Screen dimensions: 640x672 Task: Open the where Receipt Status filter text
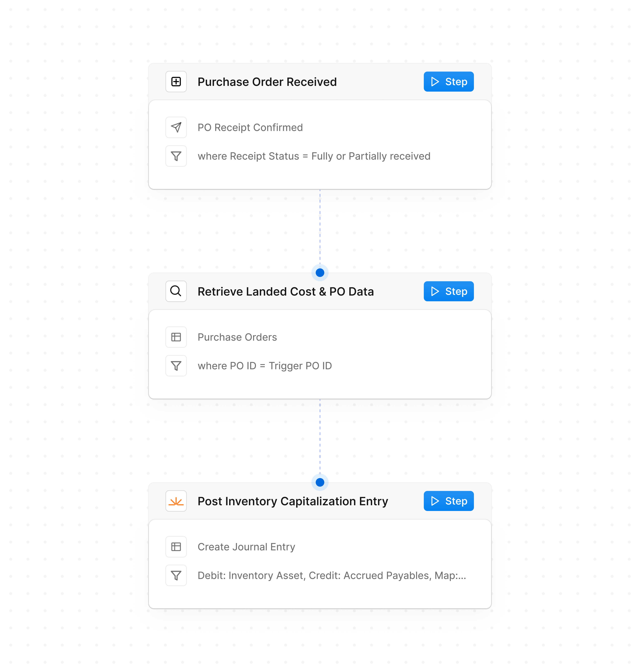(314, 156)
